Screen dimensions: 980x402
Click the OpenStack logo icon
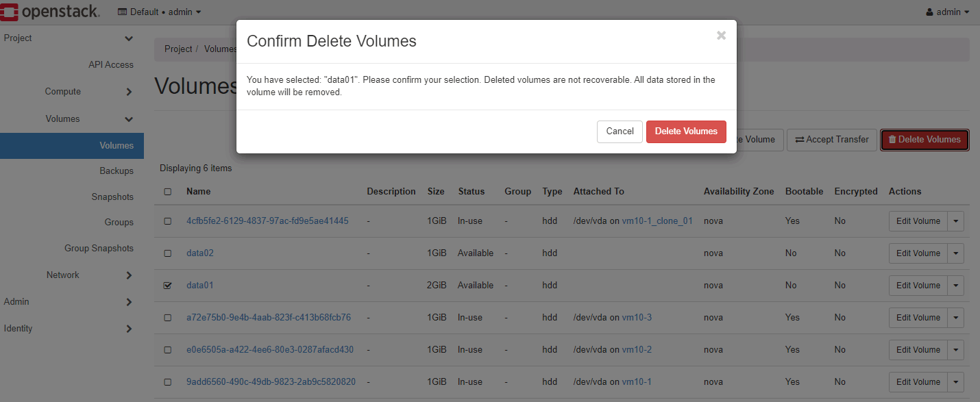coord(11,12)
